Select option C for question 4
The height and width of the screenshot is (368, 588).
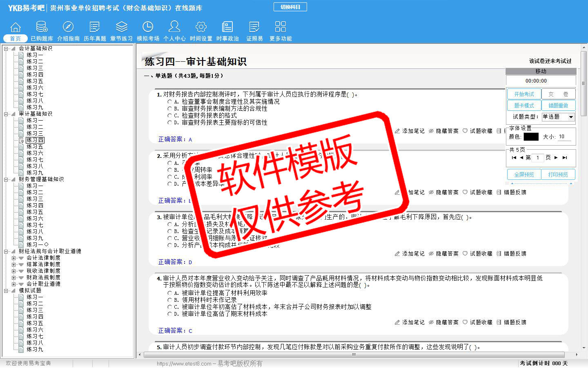[170, 307]
